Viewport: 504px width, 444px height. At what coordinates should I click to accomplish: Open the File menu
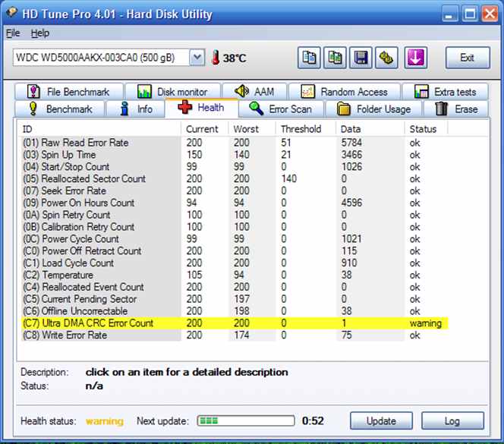13,33
